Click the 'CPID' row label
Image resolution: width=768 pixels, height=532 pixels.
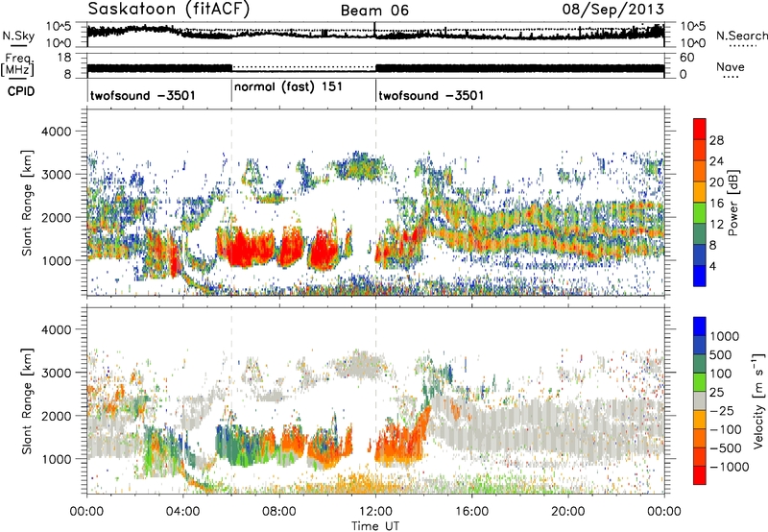tap(21, 91)
